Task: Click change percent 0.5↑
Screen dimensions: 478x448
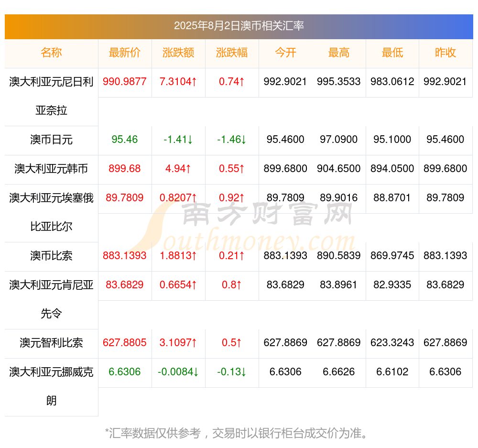Action: [232, 343]
